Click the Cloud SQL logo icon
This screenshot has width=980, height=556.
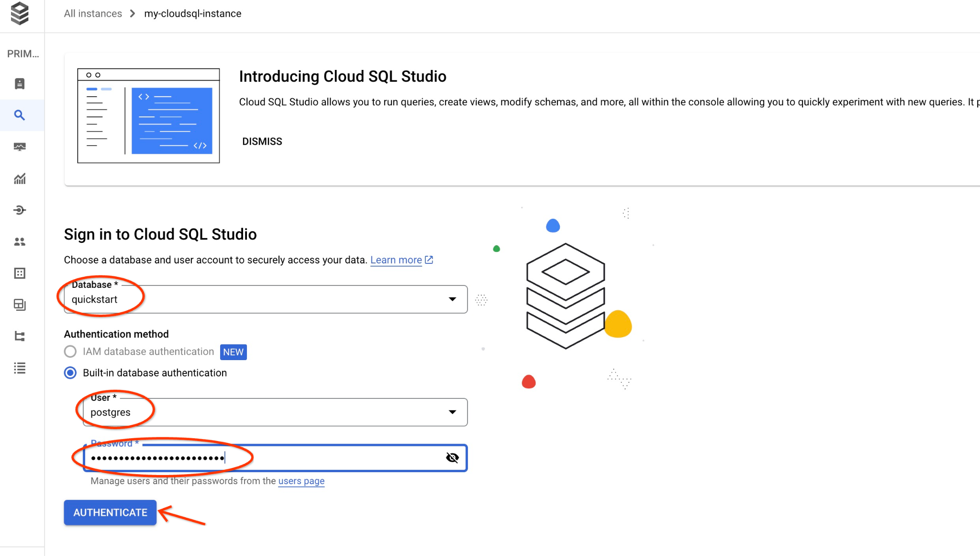(20, 13)
